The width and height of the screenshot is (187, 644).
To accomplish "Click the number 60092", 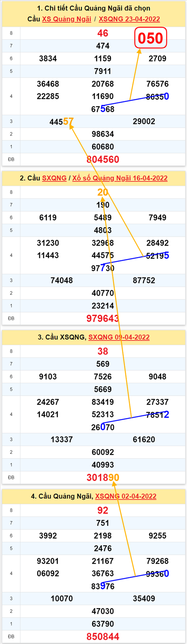I will (x=103, y=452).
